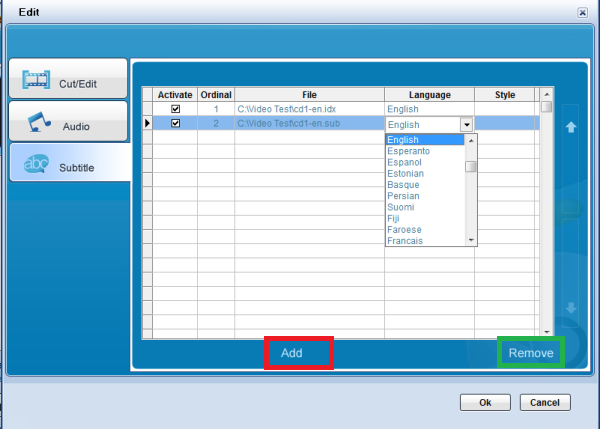Collapse the English language combo box arrow
This screenshot has width=600, height=429.
pos(466,125)
